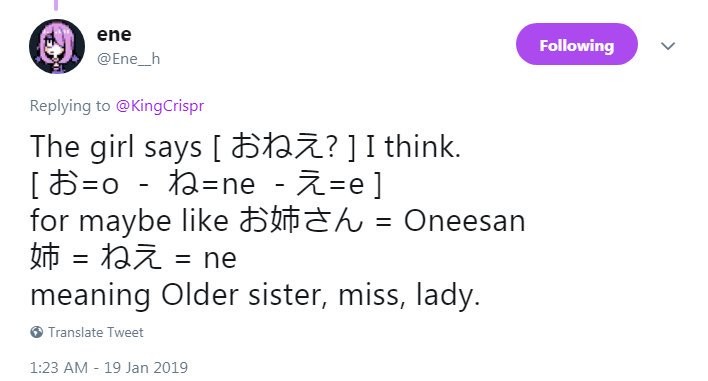Click the Translate Tweet link
The image size is (708, 381).
tap(96, 332)
